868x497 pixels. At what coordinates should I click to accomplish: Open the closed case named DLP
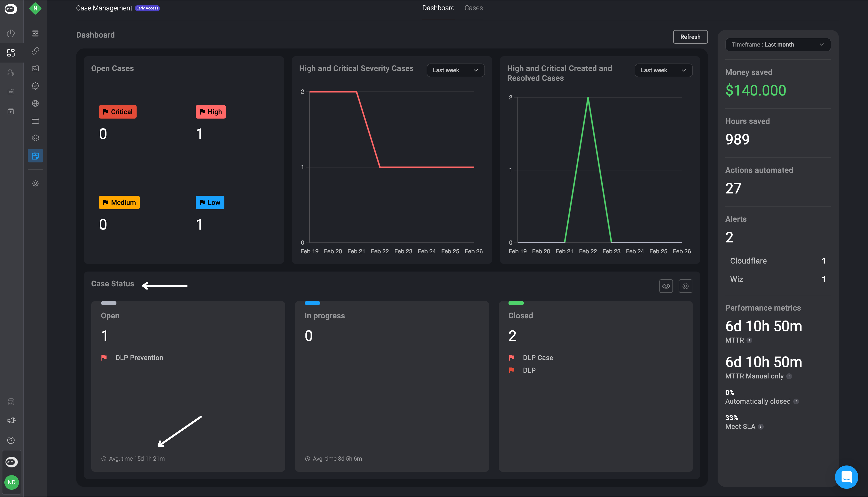[529, 370]
